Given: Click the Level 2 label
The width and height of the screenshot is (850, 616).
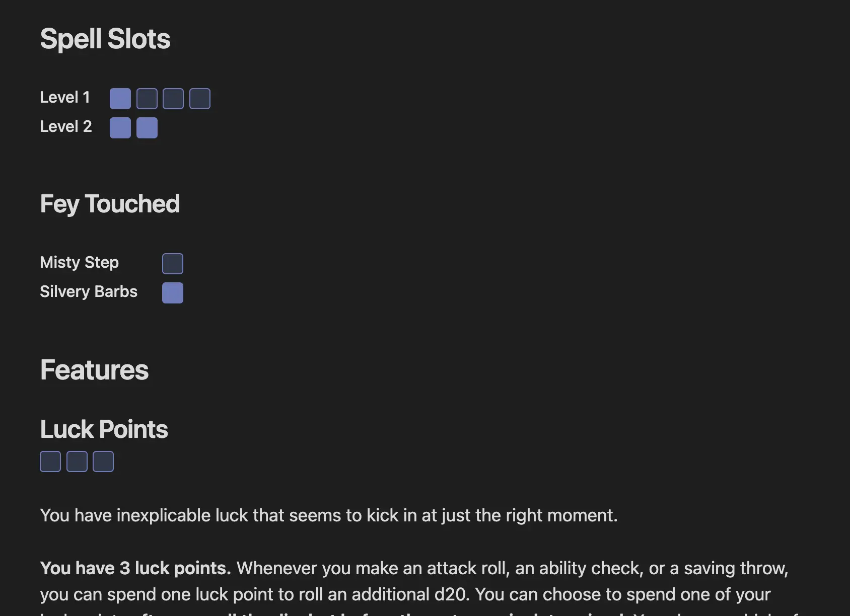Looking at the screenshot, I should coord(66,126).
